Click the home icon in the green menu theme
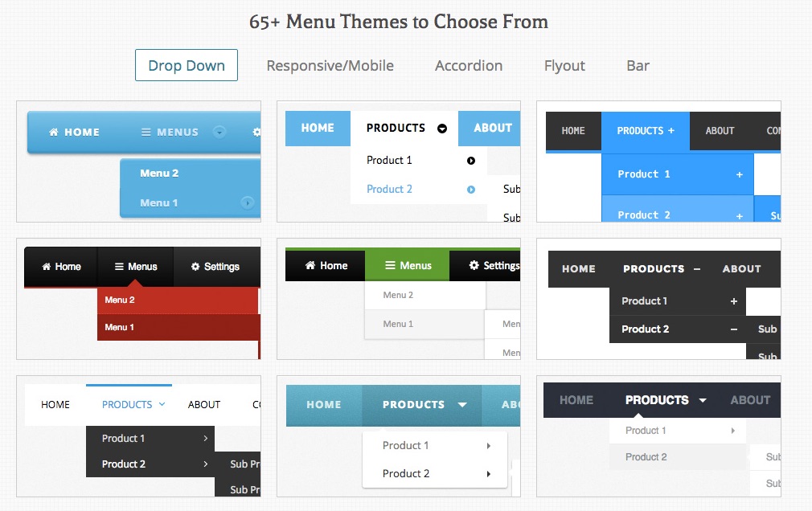The width and height of the screenshot is (812, 511). [x=309, y=264]
